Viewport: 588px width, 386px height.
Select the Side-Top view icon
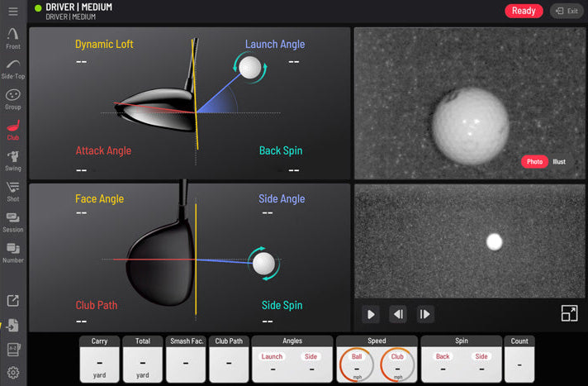[13, 68]
